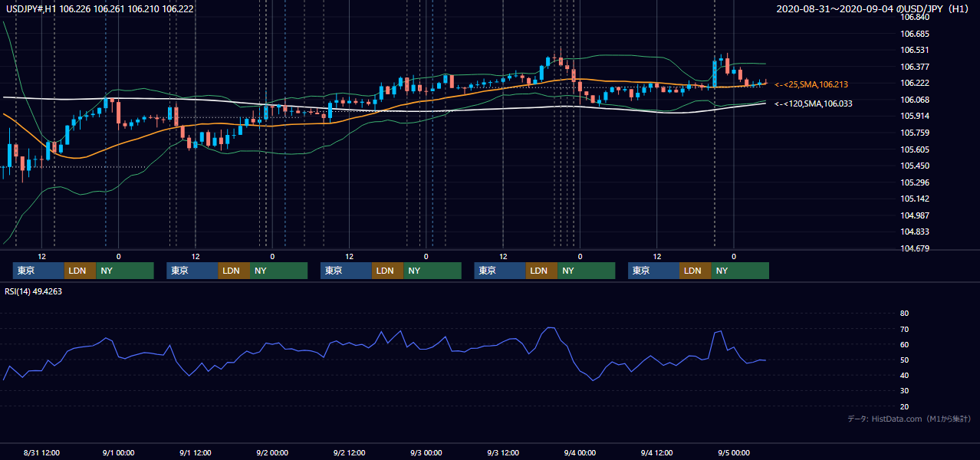Click the 105.759 price axis label

pyautogui.click(x=914, y=133)
